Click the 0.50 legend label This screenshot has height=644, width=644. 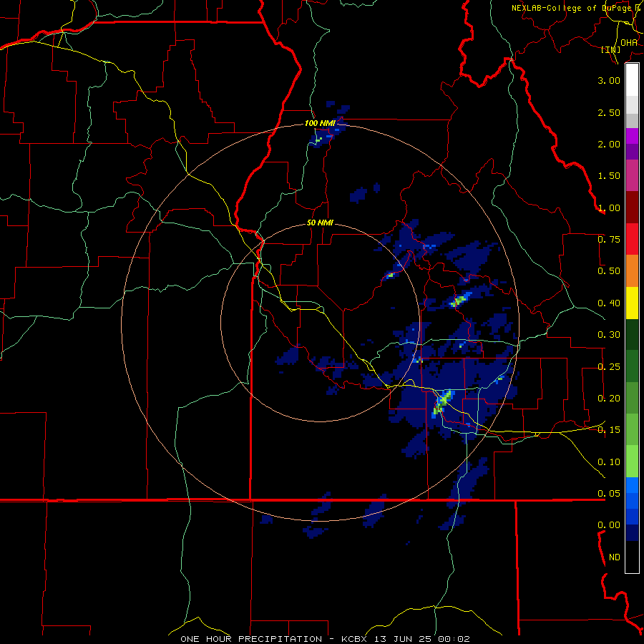(609, 271)
